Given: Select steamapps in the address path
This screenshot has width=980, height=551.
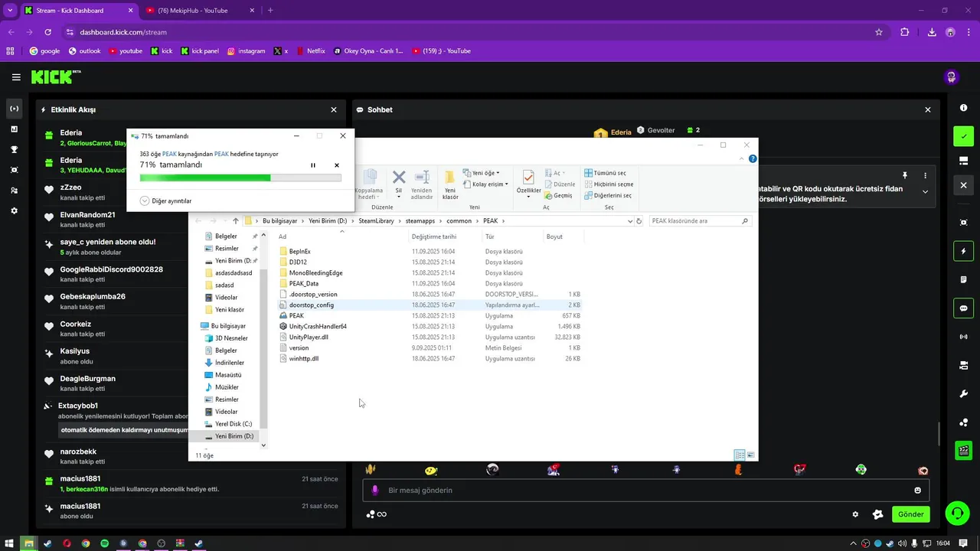Looking at the screenshot, I should click(420, 221).
